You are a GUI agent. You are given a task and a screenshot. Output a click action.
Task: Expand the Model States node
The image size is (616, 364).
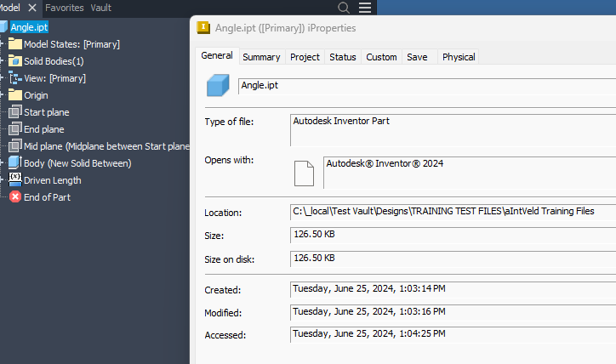click(x=2, y=44)
